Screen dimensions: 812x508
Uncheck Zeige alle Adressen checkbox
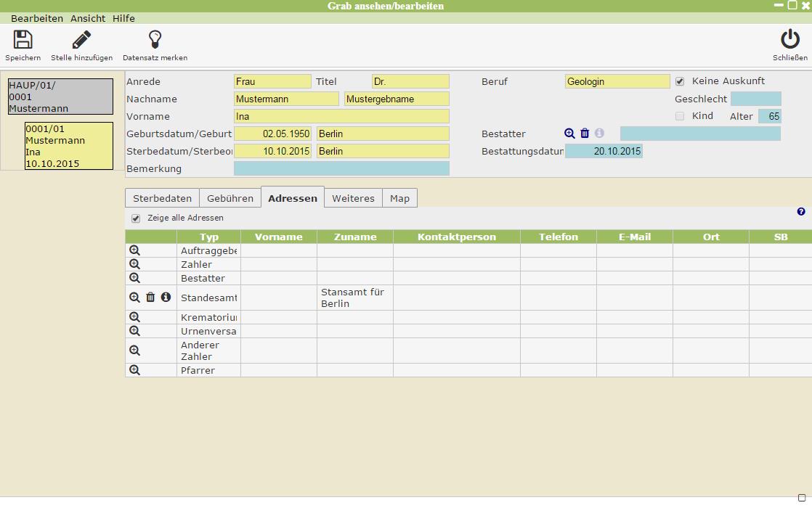click(x=136, y=218)
